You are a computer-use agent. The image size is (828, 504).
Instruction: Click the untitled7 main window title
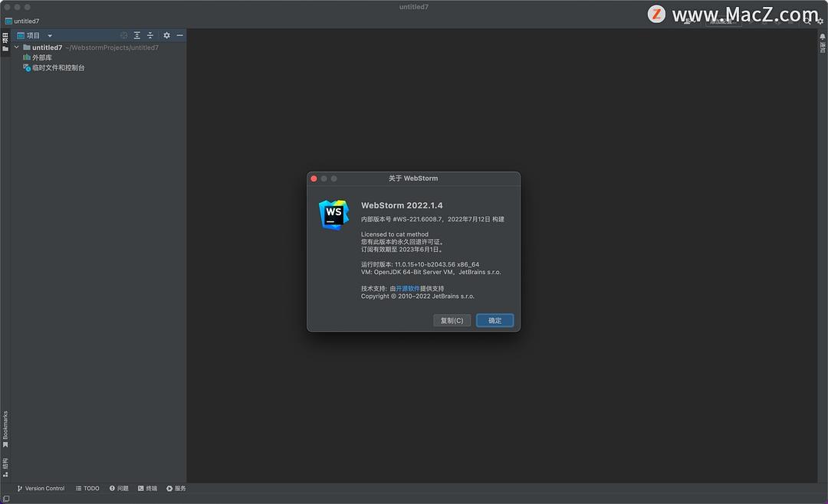coord(414,7)
